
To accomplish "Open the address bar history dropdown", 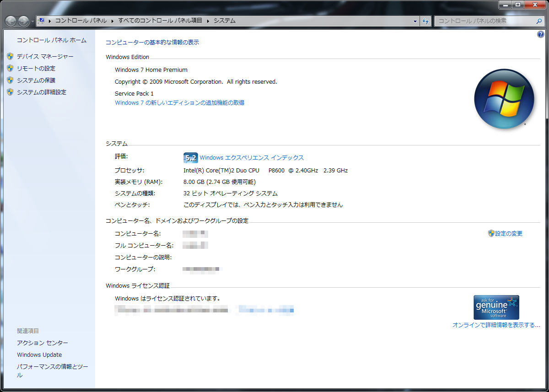I will click(415, 21).
